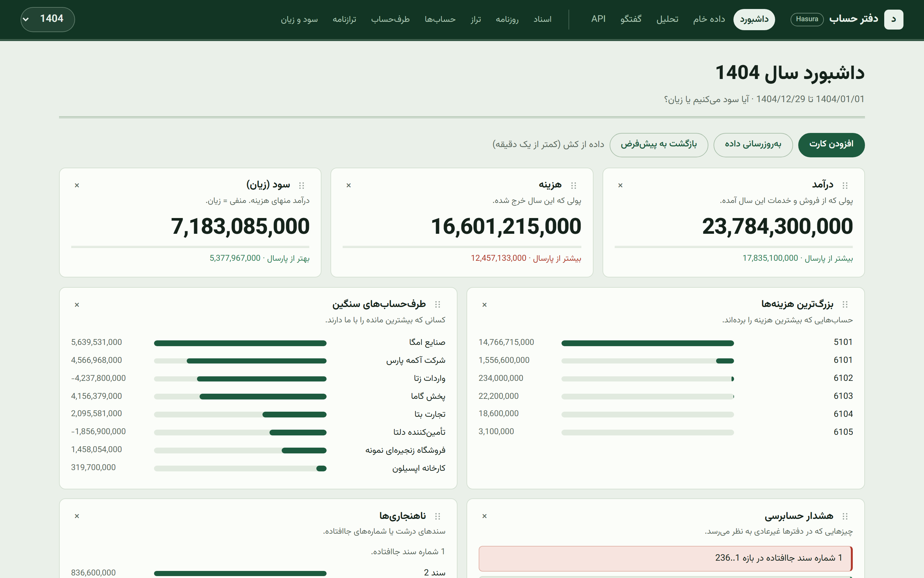Open the API tab

(598, 19)
